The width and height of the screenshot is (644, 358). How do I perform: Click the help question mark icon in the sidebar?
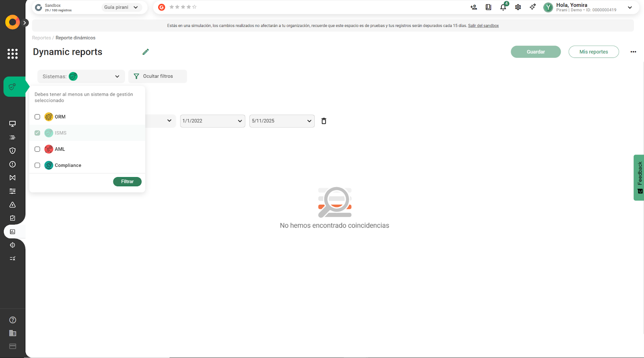[12, 320]
